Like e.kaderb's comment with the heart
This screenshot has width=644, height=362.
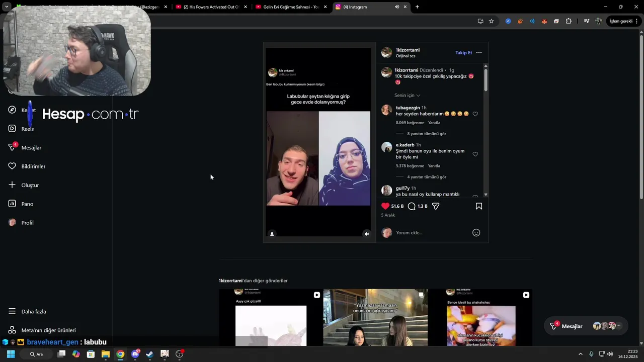click(x=475, y=154)
